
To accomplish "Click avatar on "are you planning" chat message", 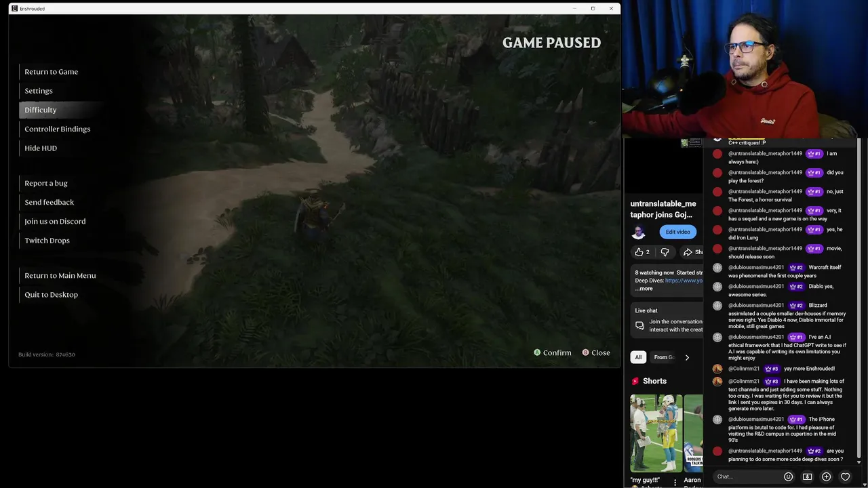I will click(x=717, y=451).
